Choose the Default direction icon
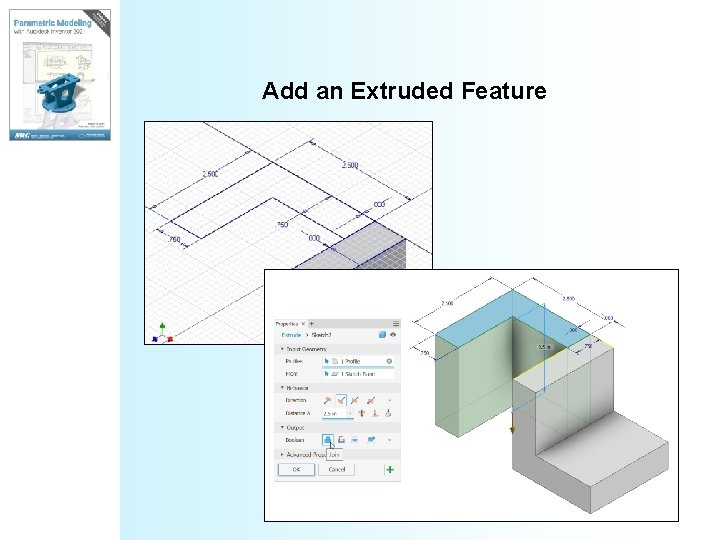Screen dimensions: 720x540 [327, 400]
